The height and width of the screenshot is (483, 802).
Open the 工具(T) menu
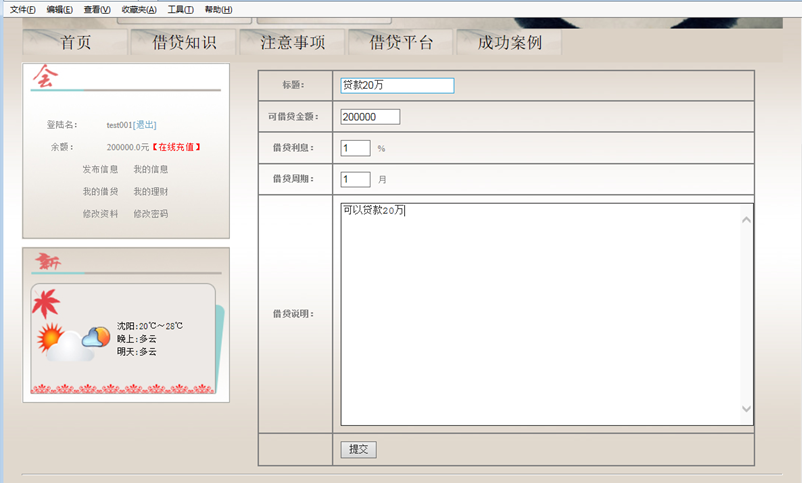181,10
